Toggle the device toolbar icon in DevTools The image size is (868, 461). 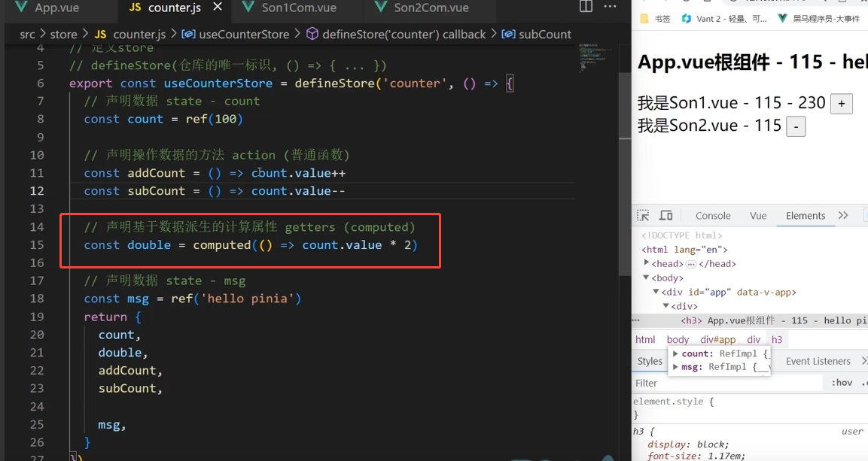click(x=666, y=216)
